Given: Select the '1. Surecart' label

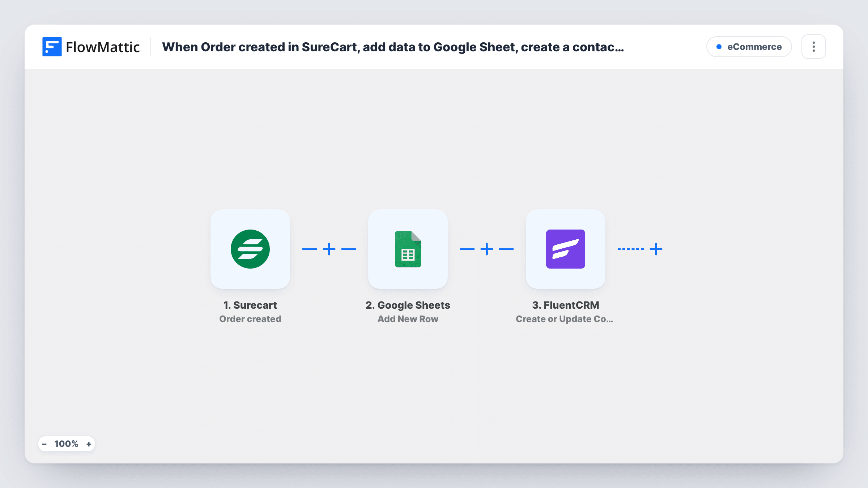Looking at the screenshot, I should (x=250, y=305).
